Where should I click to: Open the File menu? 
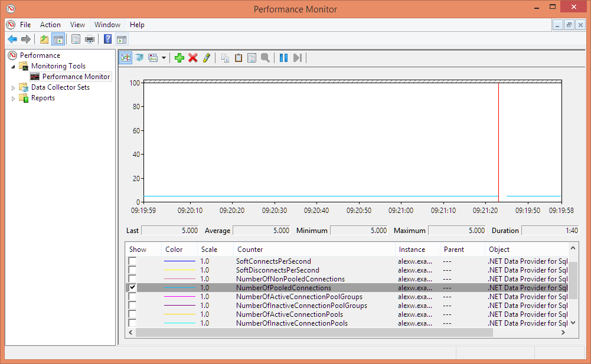coord(25,25)
